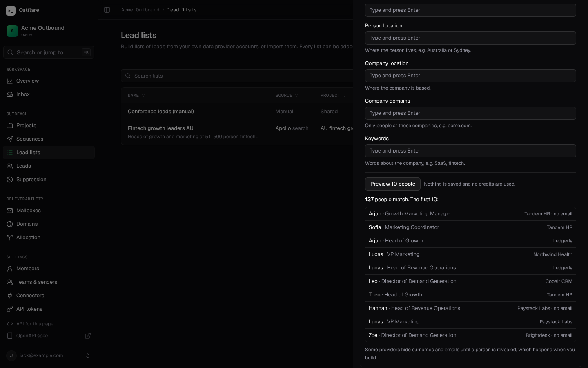Click the Acme Outbound breadcrumb
This screenshot has width=588, height=368.
[x=140, y=10]
